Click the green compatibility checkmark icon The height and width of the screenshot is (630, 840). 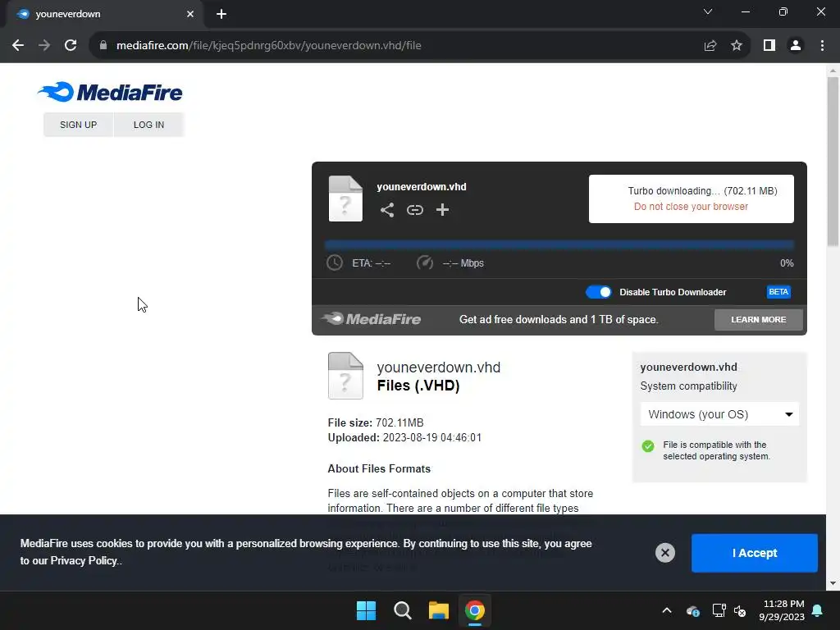(x=648, y=446)
